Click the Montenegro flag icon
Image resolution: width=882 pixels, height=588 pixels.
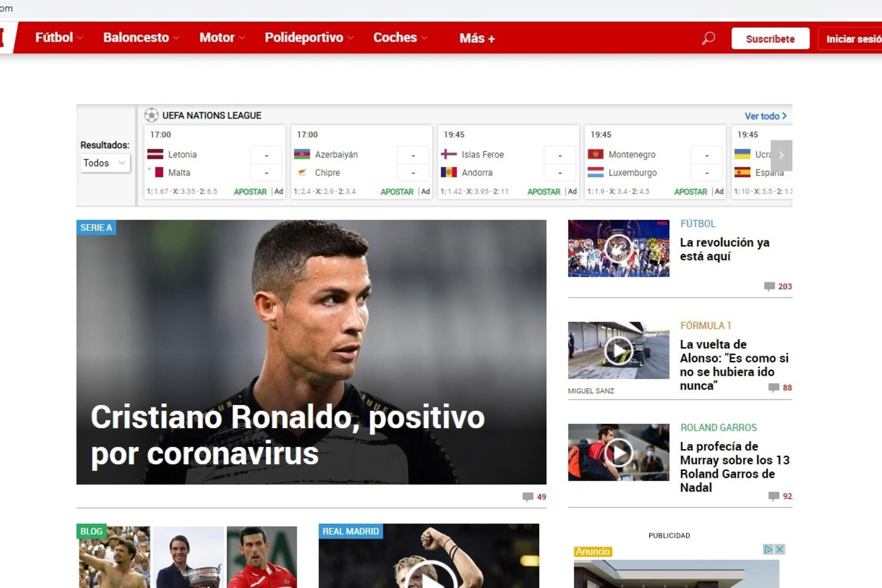point(596,154)
